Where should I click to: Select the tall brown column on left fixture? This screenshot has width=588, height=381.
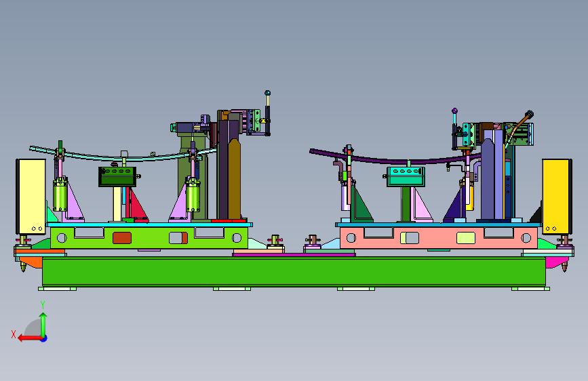tap(234, 179)
